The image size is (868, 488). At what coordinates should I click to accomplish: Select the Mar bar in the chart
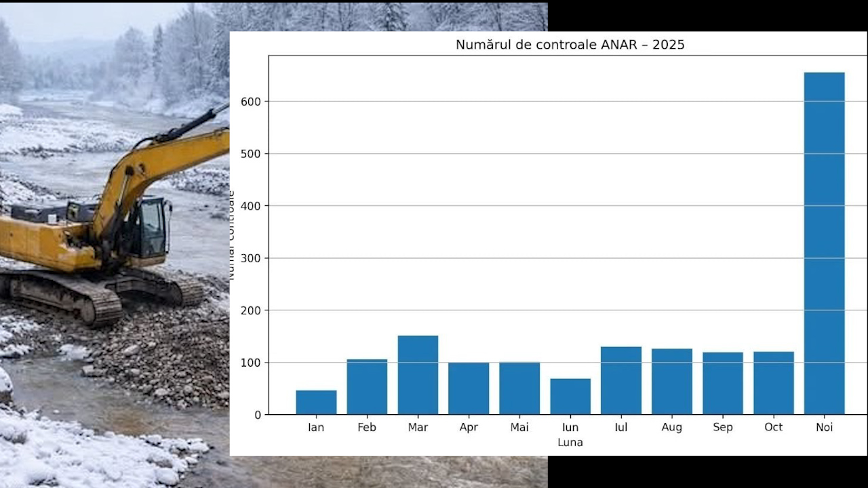(418, 375)
